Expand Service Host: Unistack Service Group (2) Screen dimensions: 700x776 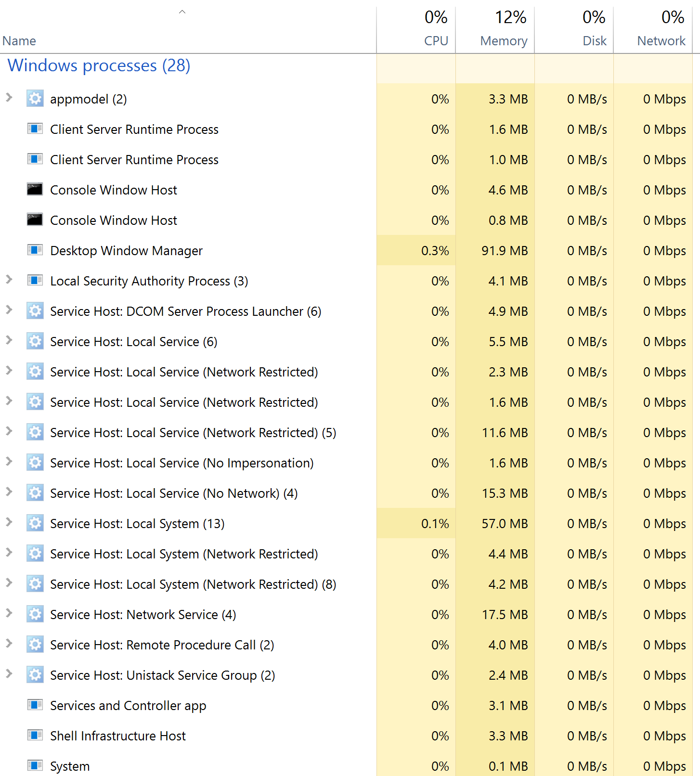point(9,674)
